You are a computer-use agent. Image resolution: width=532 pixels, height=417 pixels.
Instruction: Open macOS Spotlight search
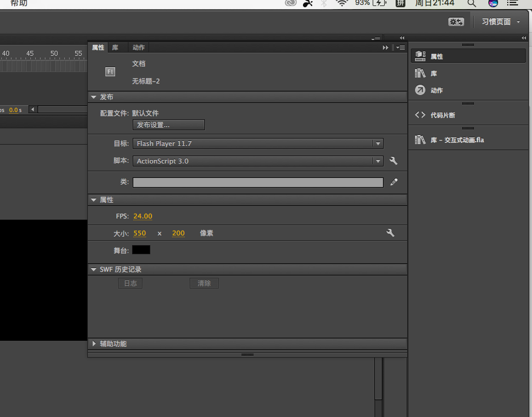point(471,3)
